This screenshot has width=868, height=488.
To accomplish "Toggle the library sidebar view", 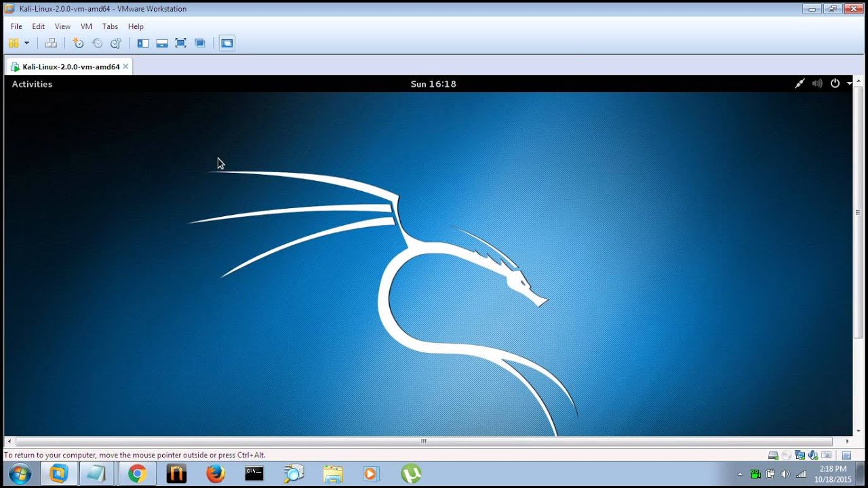I will (143, 43).
